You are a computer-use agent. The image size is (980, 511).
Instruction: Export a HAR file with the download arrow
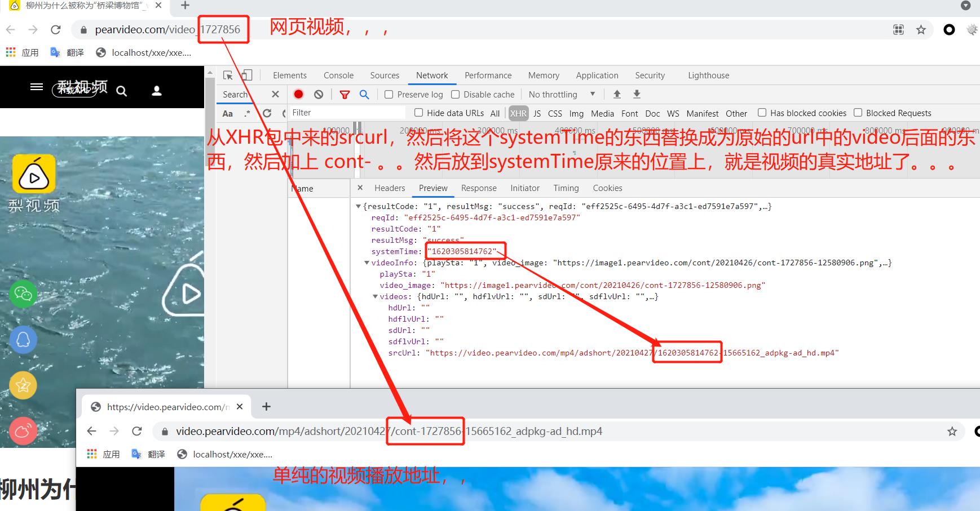[x=637, y=94]
